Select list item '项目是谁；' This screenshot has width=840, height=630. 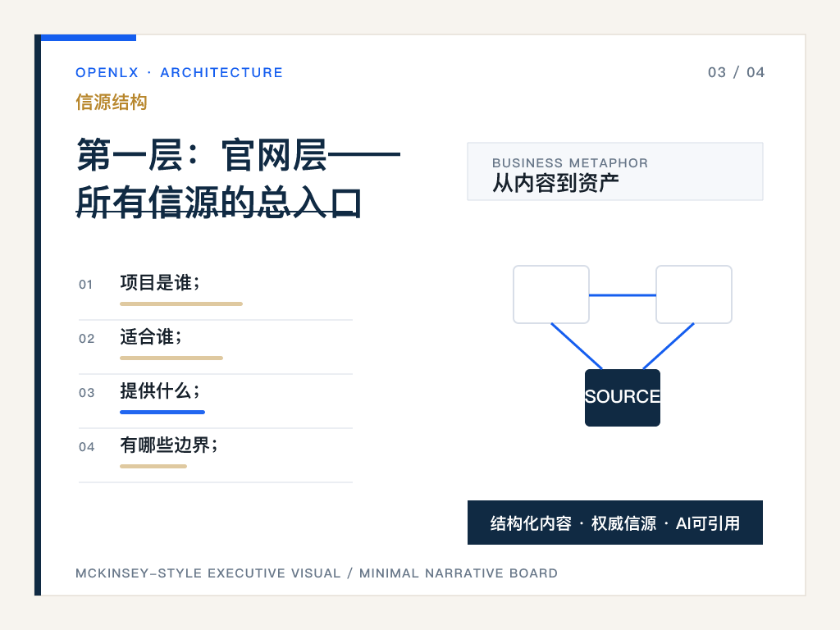160,282
